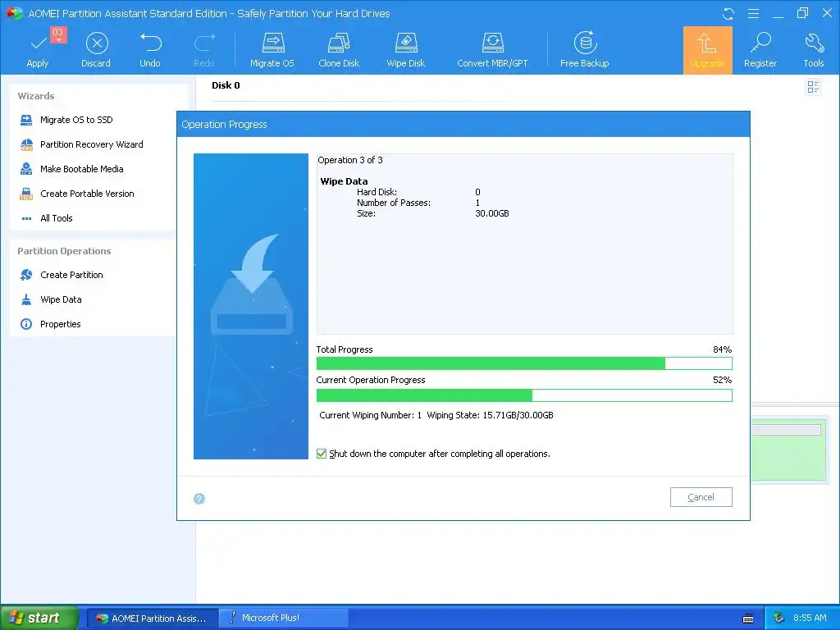840x630 pixels.
Task: Restore the window with restore button
Action: pos(802,13)
